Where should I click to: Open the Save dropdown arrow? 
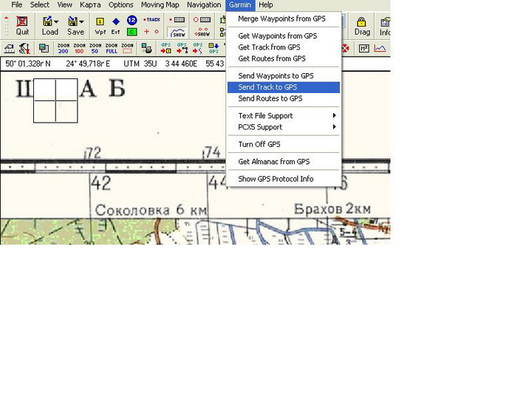(81, 22)
